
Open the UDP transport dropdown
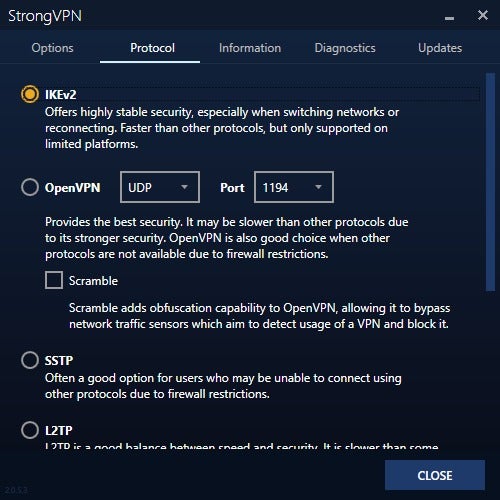160,187
